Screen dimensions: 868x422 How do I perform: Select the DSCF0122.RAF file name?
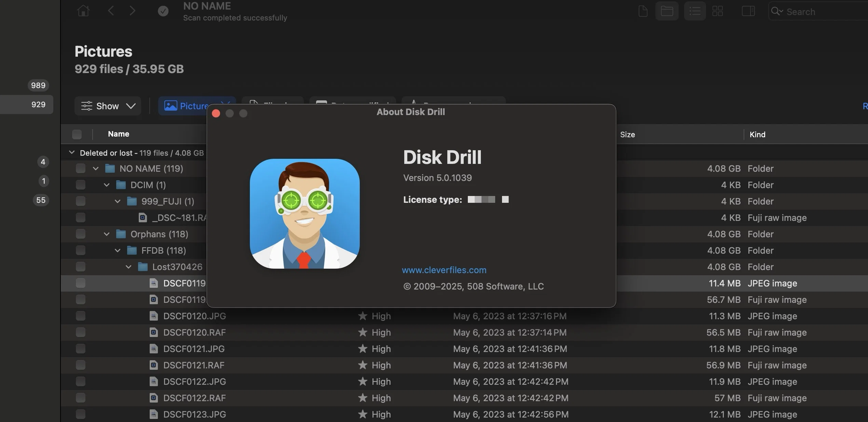pos(194,398)
